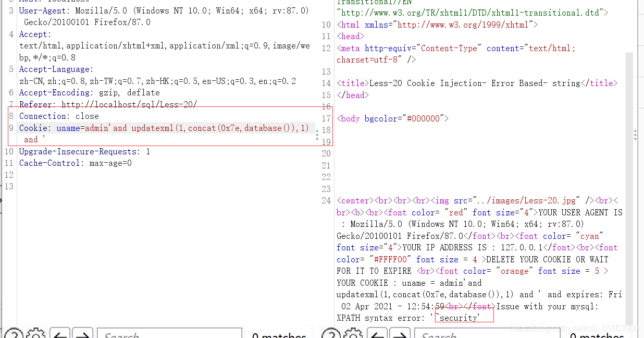The width and height of the screenshot is (644, 338).
Task: Click the 'Referer' localhost/sql/Less-20 line
Action: (108, 104)
